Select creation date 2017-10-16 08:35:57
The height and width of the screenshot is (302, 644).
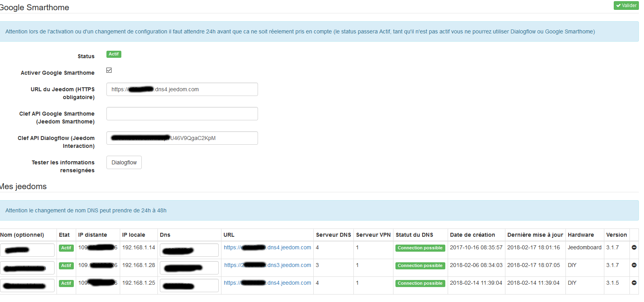[x=476, y=247]
